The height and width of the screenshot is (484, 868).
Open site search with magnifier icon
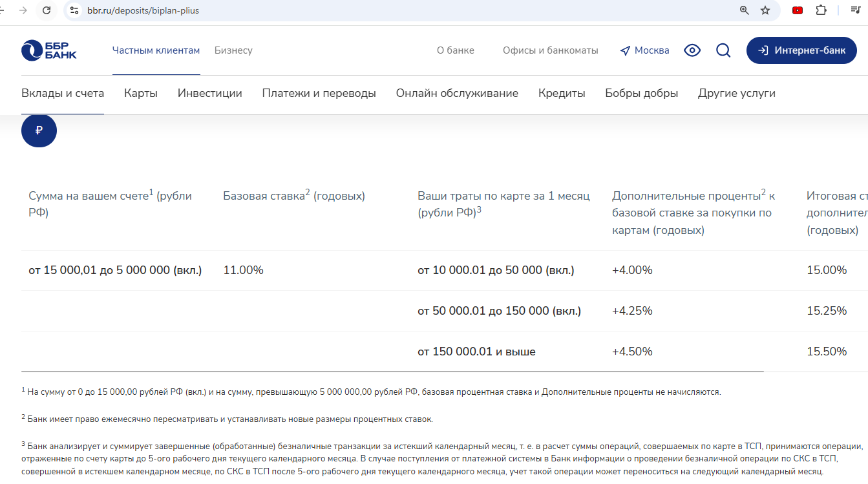(723, 50)
